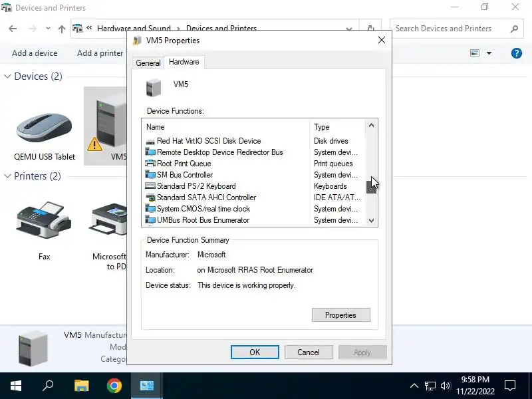
Task: Collapse the Printers (2) group
Action: coord(7,176)
